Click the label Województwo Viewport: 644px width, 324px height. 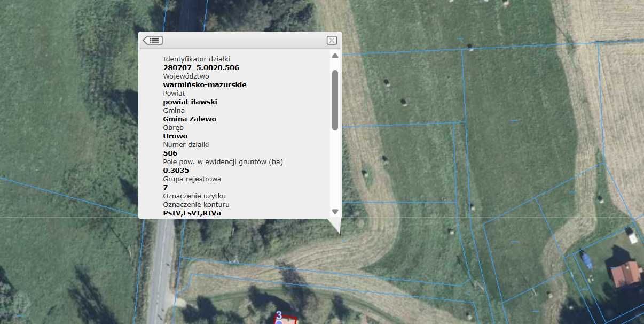[x=186, y=76]
